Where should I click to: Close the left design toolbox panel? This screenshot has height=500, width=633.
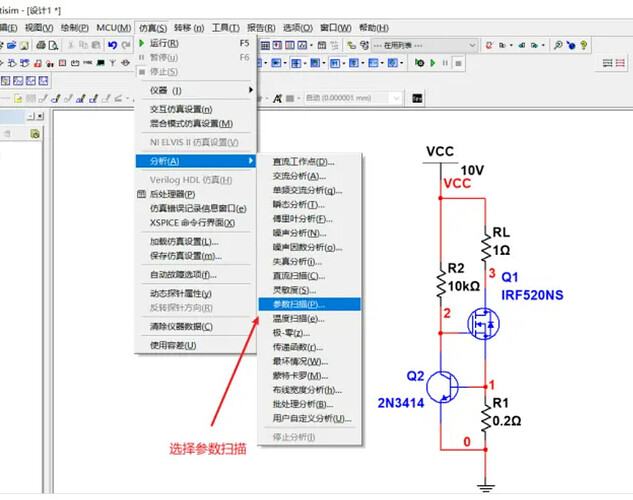click(40, 116)
